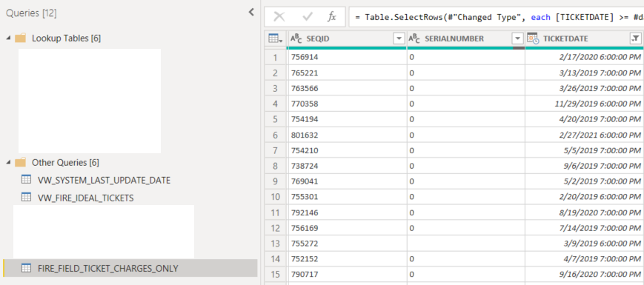Viewport: 644px width, 285px height.
Task: Cancel the formula edit with the X
Action: pyautogui.click(x=279, y=16)
